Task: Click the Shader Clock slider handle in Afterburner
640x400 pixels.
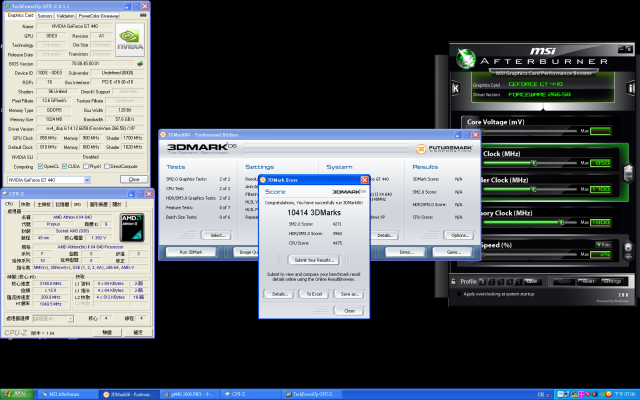Action: (x=533, y=189)
